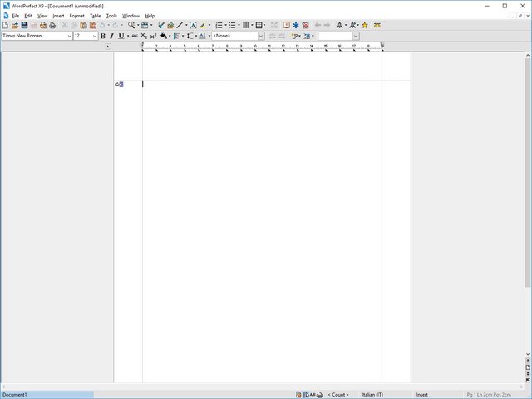Click the open book icon in toolbar
This screenshot has width=532, height=399.
(286, 26)
